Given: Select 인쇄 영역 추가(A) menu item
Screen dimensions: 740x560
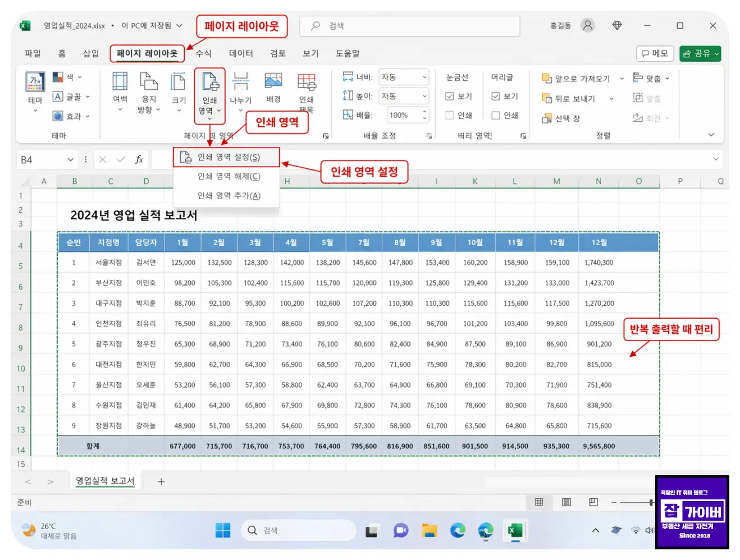Looking at the screenshot, I should coord(226,195).
